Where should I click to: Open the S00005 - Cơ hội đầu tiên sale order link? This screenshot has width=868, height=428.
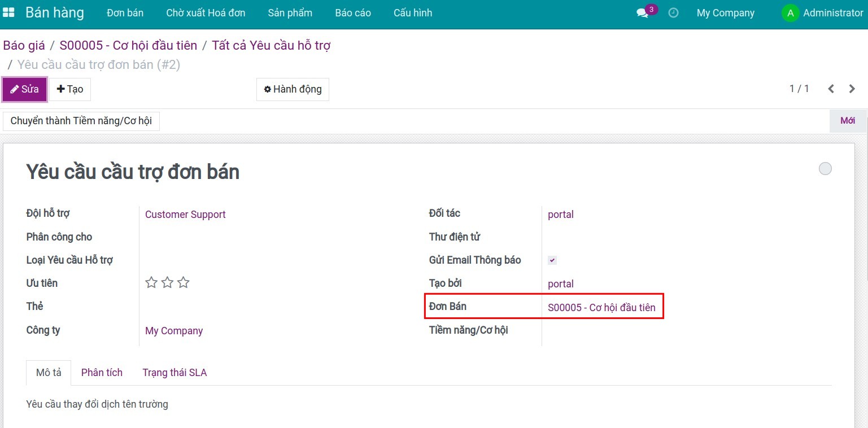601,308
